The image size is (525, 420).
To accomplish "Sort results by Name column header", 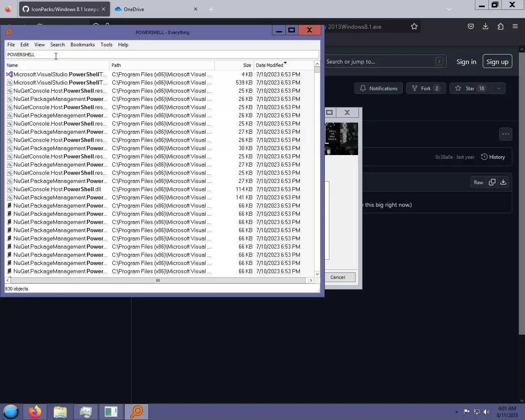I will pyautogui.click(x=57, y=65).
